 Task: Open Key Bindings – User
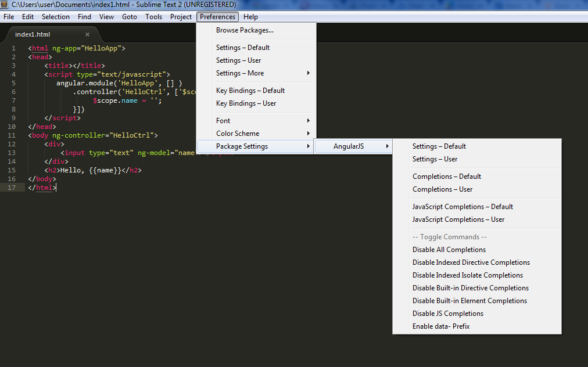click(256, 103)
